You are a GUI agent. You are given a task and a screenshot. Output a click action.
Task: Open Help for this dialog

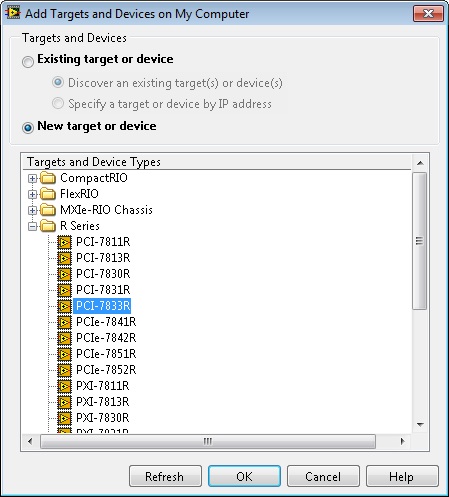coord(402,476)
